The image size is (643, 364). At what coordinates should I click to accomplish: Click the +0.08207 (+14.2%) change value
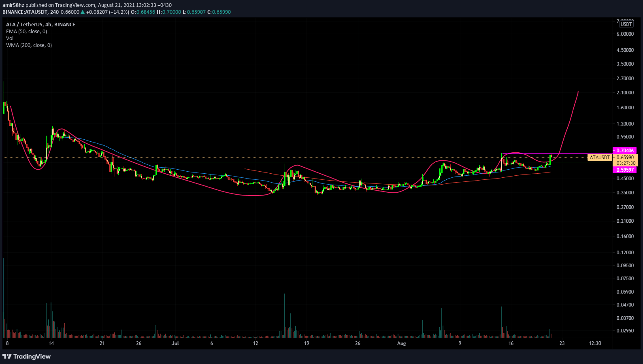[x=108, y=12]
